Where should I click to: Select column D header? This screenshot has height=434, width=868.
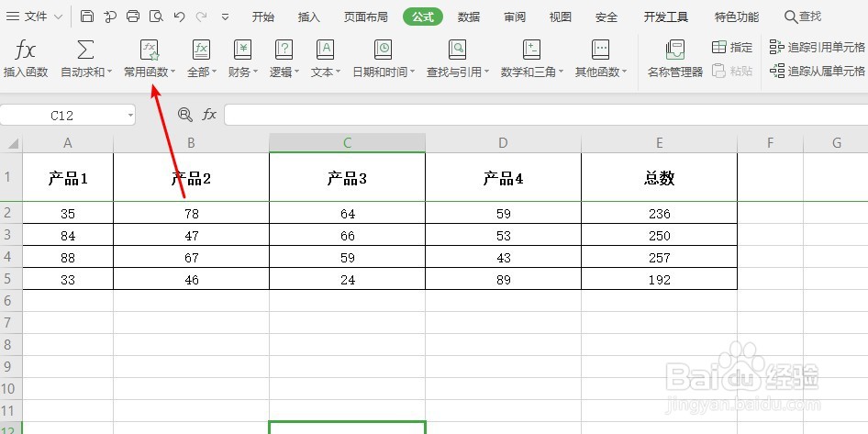click(x=503, y=143)
